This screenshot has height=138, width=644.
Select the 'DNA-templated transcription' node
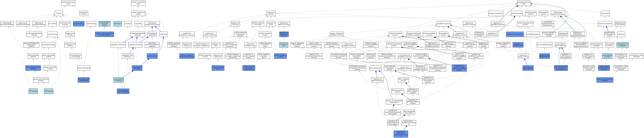(x=409, y=112)
